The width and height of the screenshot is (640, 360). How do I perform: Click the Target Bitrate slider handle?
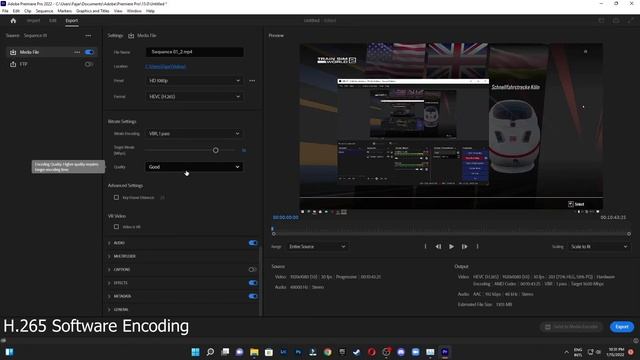pos(216,150)
